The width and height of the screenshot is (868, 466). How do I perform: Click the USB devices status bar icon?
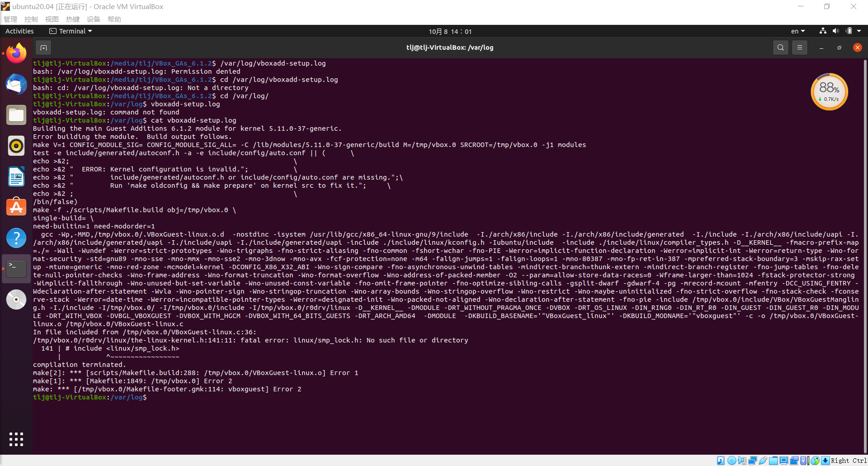[763, 460]
